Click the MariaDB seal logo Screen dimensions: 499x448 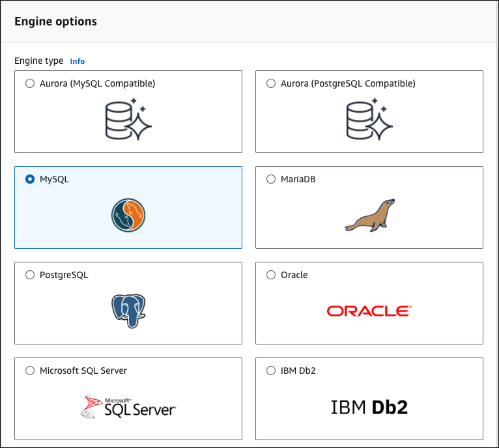point(369,216)
